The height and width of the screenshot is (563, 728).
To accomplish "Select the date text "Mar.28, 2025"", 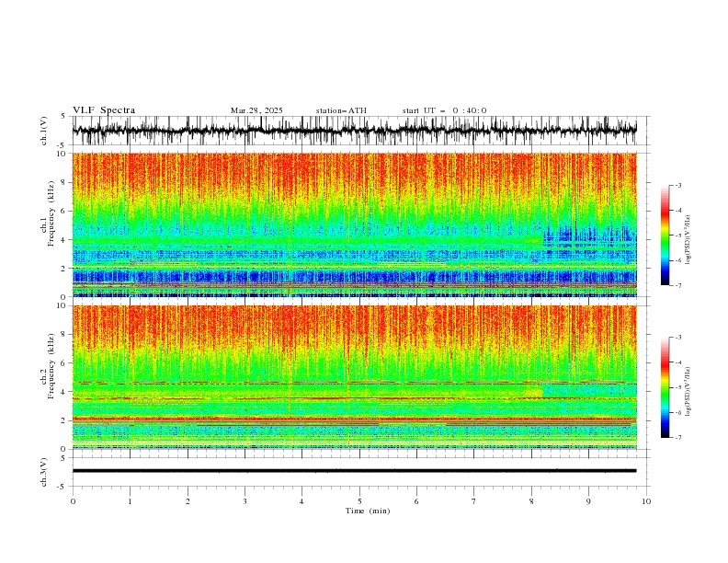I will (x=256, y=110).
